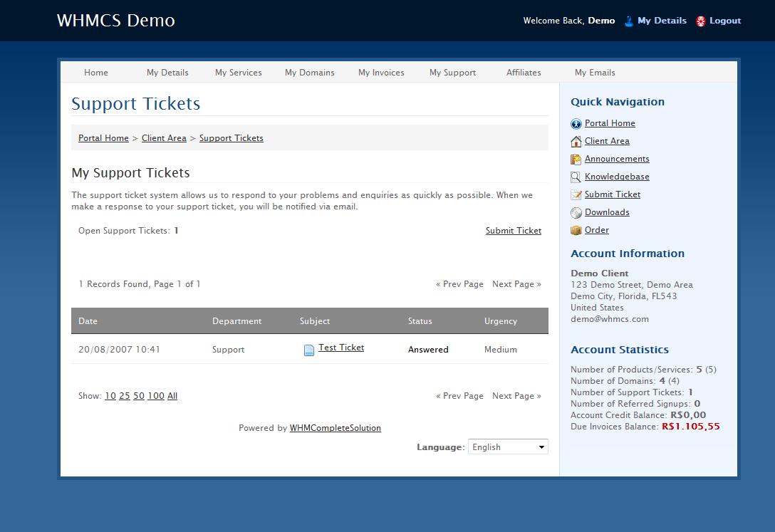Open the My Support menu
Screen dimensions: 775x532
point(452,73)
